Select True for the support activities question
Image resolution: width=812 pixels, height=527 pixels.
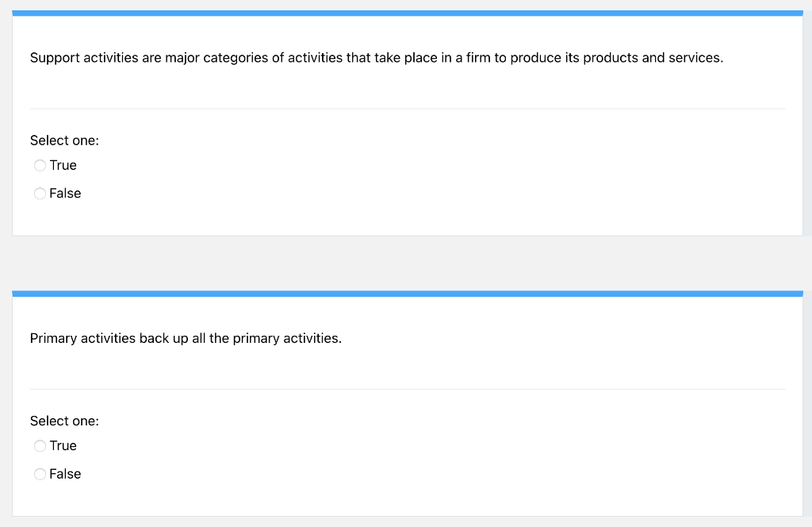tap(40, 165)
